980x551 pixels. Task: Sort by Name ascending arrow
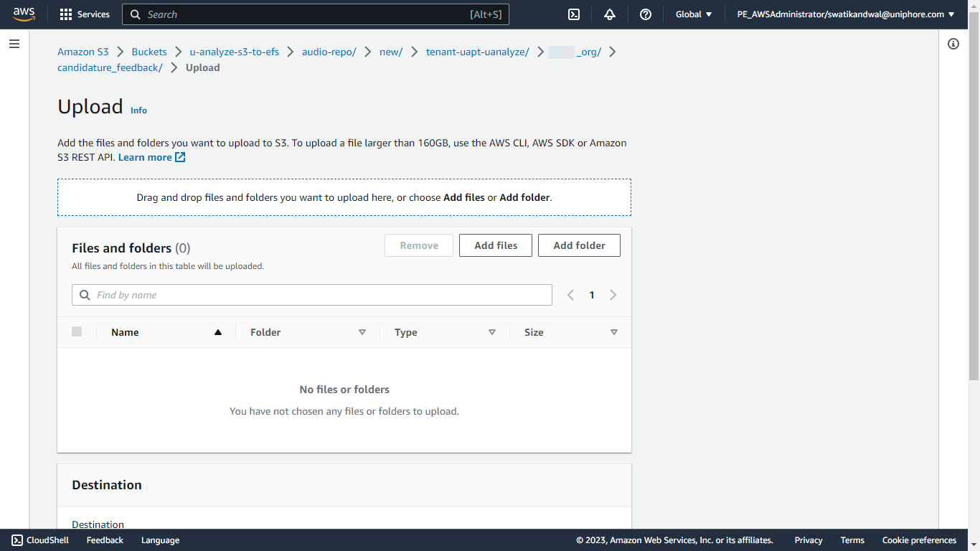pos(218,332)
